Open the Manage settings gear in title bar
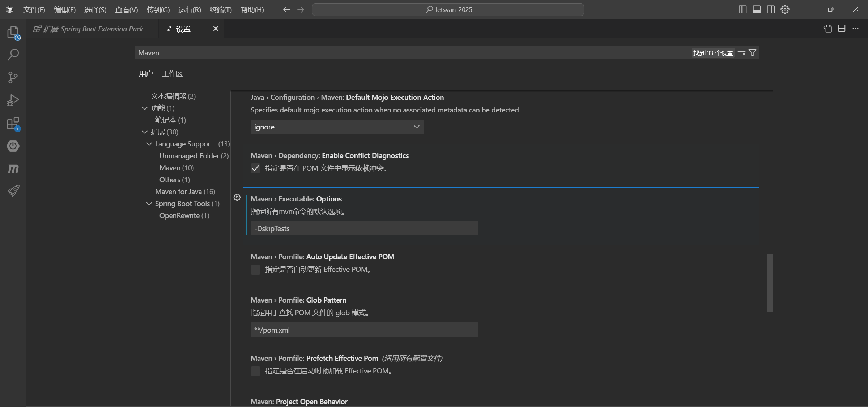The width and height of the screenshot is (868, 407). coord(785,9)
